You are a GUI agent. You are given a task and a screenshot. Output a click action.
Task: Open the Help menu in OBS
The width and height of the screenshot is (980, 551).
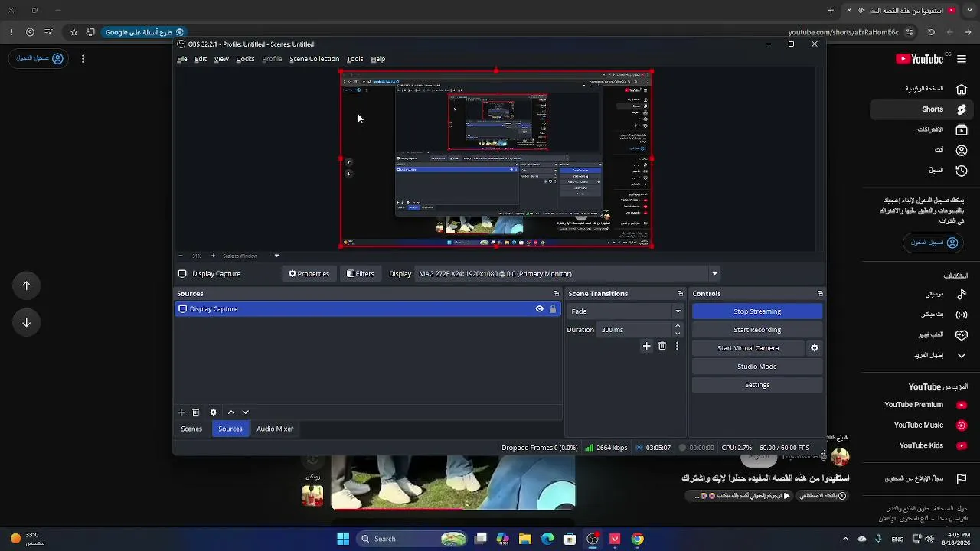(378, 59)
